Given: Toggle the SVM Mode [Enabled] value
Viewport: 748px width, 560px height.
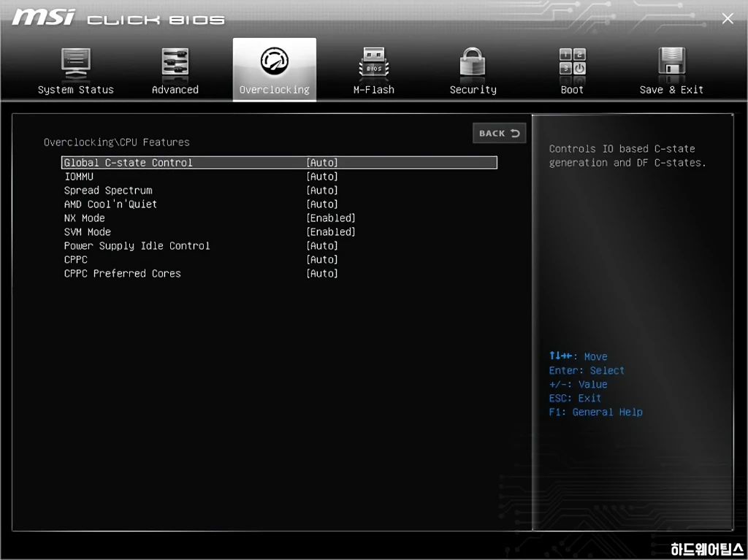Looking at the screenshot, I should coord(331,232).
